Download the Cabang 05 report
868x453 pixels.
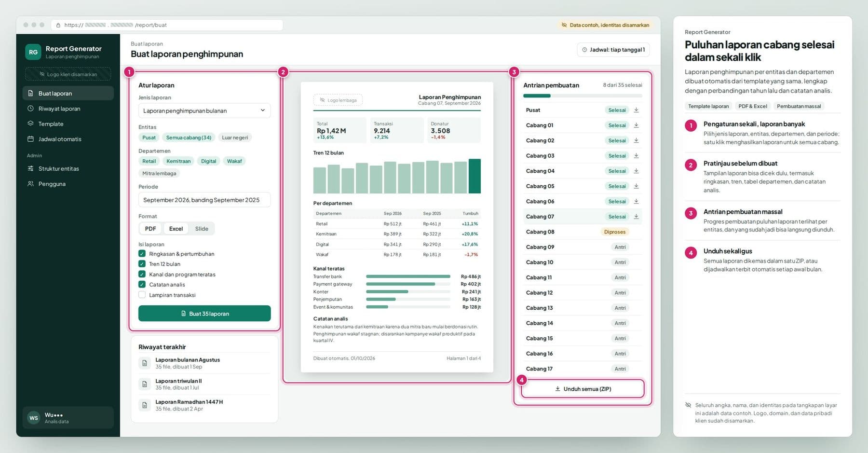pos(636,186)
